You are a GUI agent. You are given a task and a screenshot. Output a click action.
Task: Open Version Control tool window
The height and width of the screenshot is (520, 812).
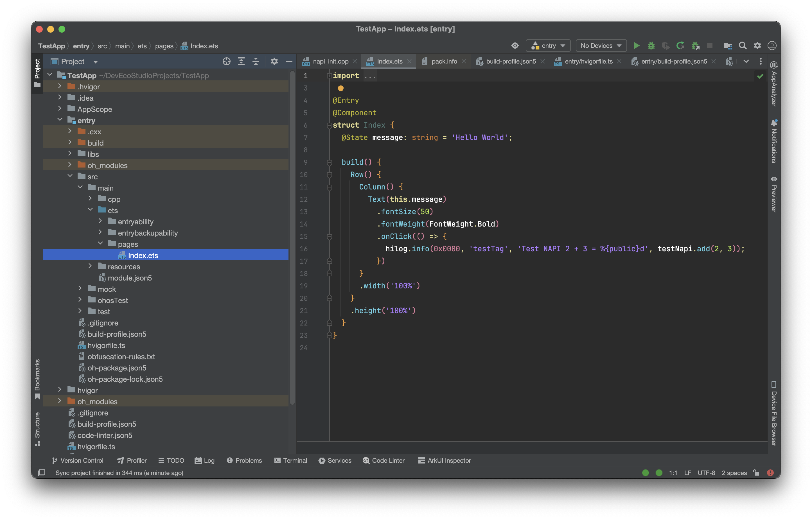78,460
